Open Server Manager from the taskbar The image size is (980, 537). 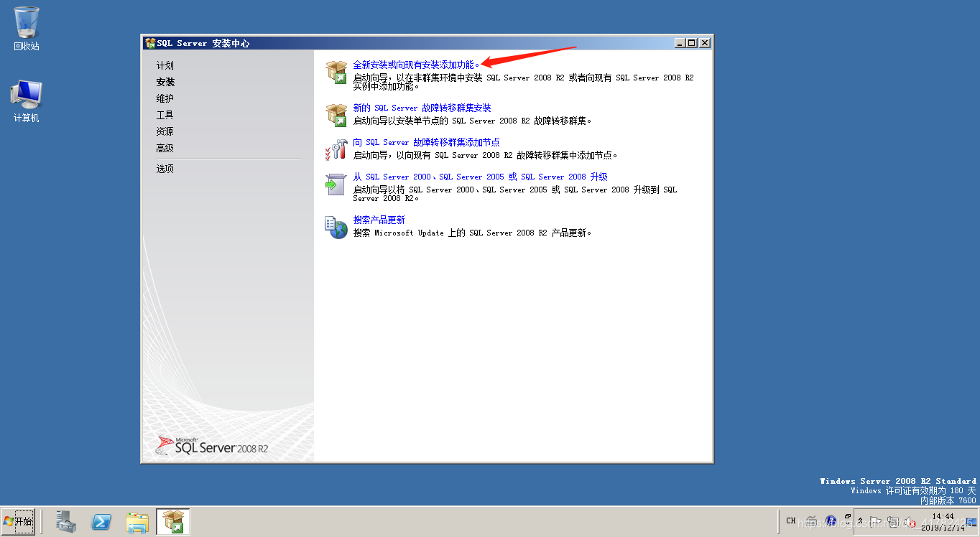[x=67, y=522]
